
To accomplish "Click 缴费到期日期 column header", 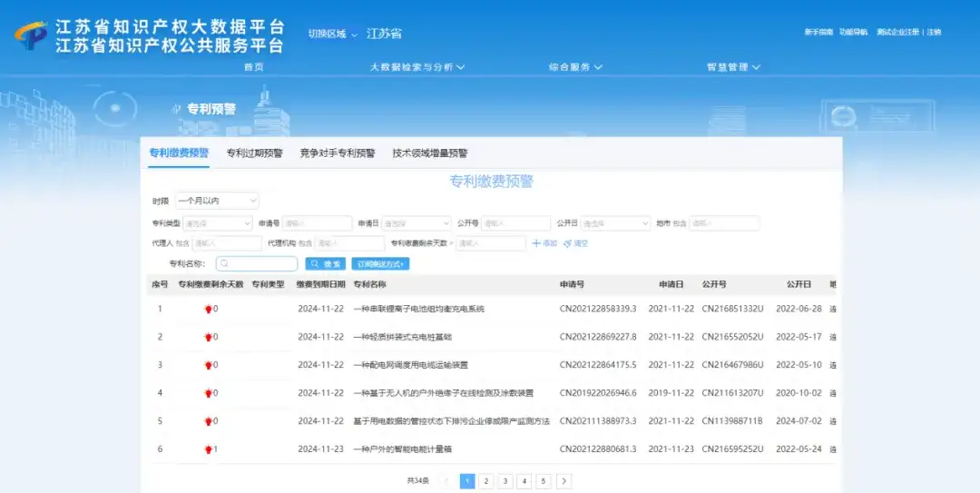I will [x=320, y=284].
